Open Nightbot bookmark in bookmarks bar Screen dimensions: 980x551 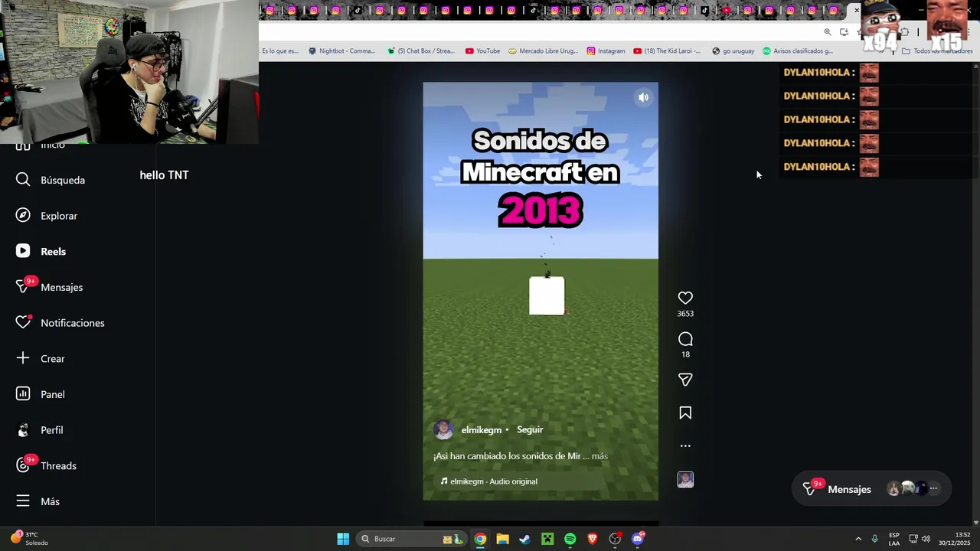pyautogui.click(x=341, y=51)
